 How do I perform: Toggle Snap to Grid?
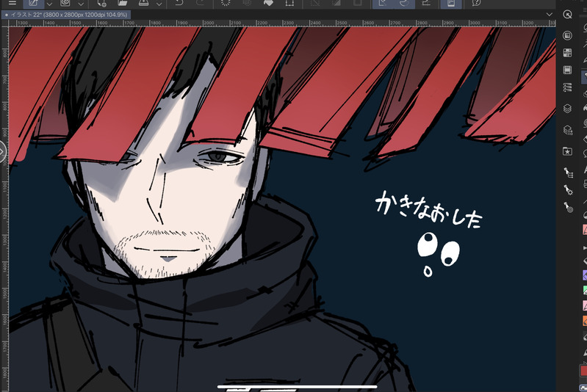coord(426,3)
